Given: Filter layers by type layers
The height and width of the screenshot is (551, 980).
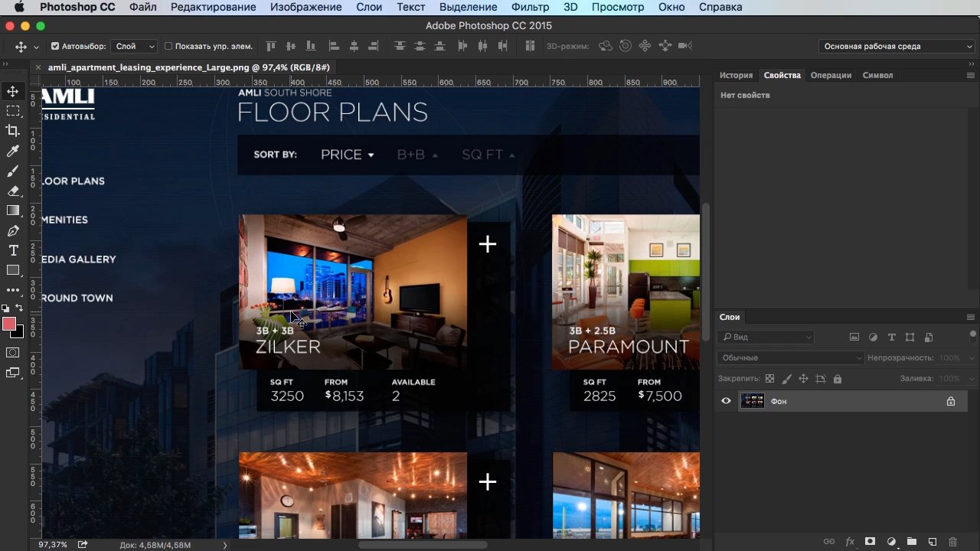Looking at the screenshot, I should point(891,337).
